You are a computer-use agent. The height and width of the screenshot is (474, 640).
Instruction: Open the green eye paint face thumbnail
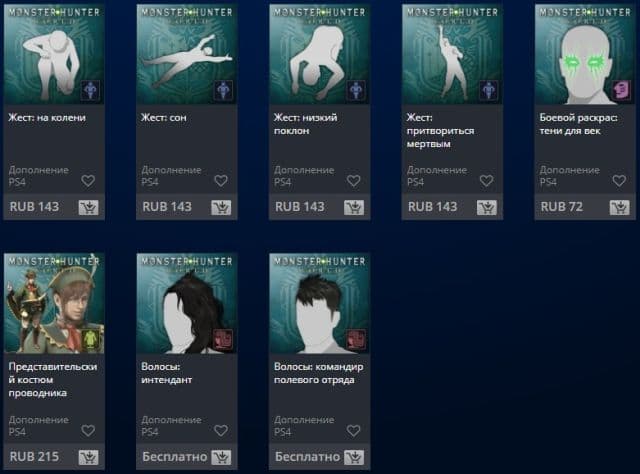click(x=585, y=54)
